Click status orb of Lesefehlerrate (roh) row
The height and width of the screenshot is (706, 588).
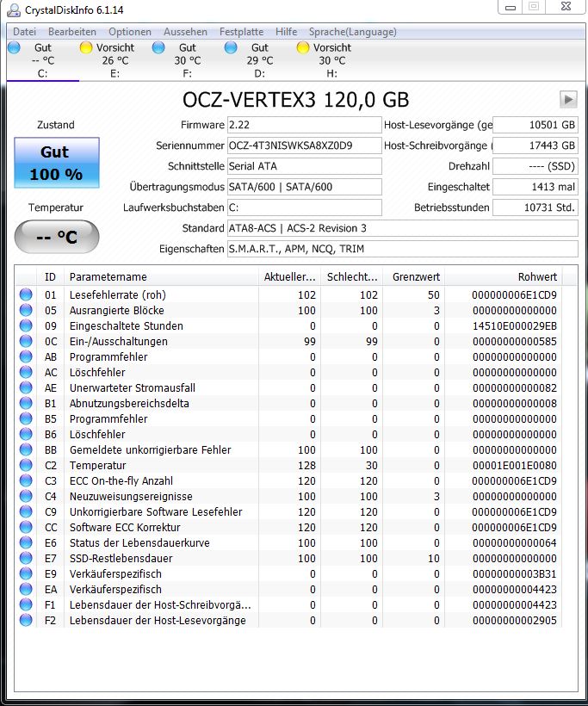point(26,294)
